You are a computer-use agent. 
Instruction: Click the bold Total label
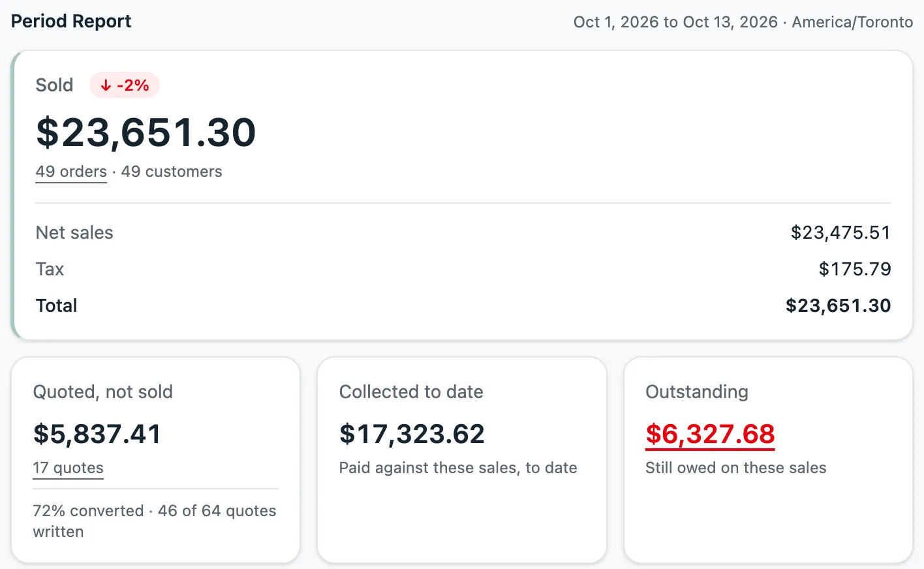tap(56, 306)
